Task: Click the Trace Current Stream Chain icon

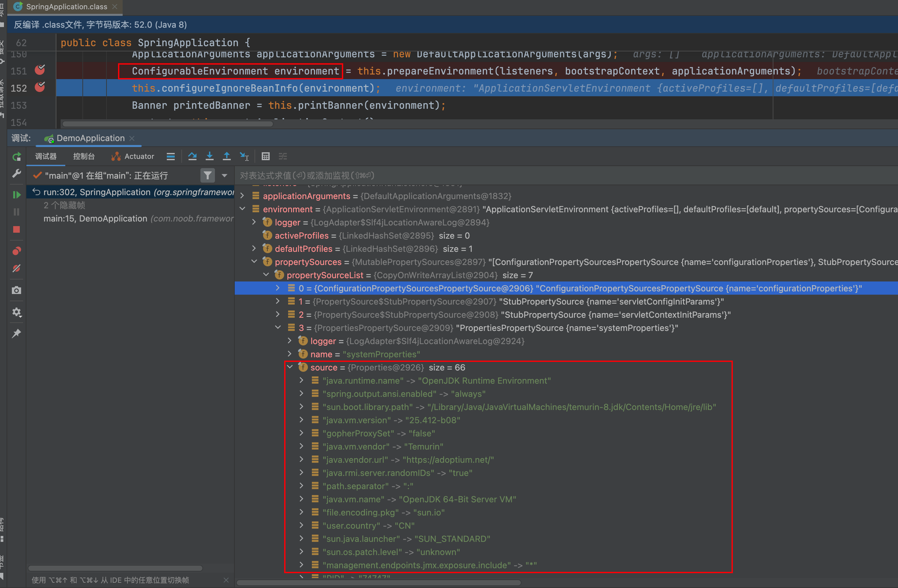Action: tap(283, 157)
